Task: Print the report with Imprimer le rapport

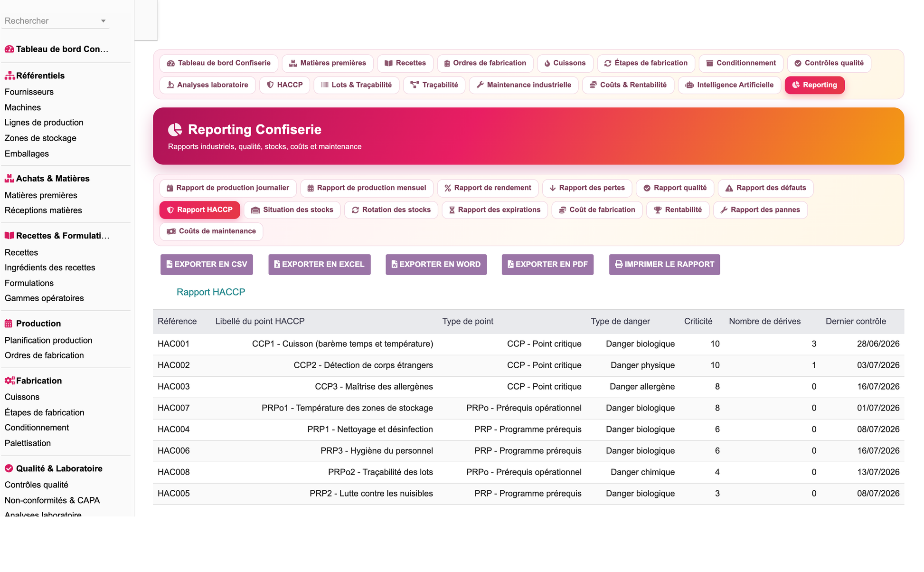Action: click(665, 265)
